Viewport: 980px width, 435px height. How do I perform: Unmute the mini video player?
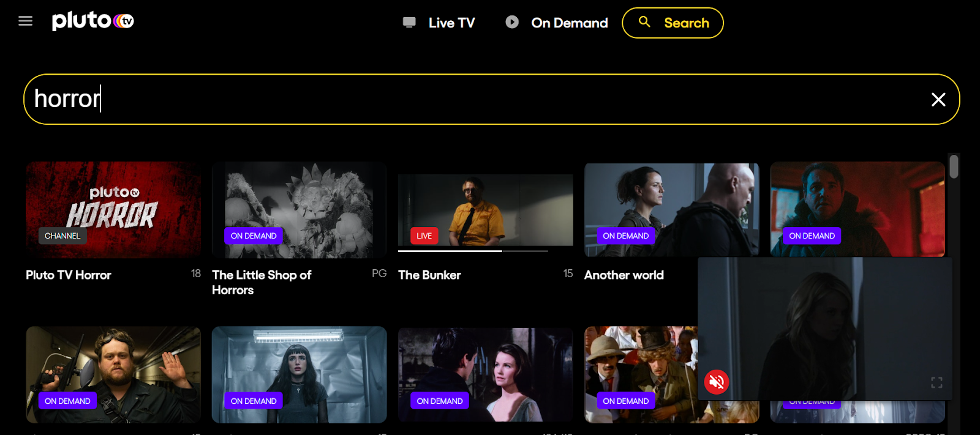point(717,382)
